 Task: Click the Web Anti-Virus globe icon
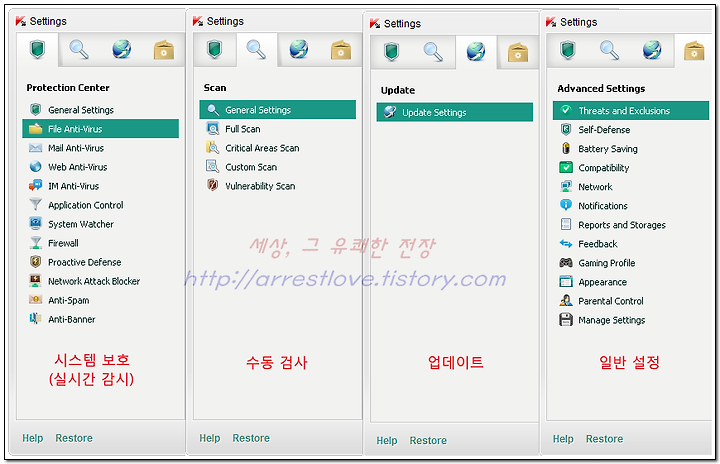pyautogui.click(x=35, y=166)
